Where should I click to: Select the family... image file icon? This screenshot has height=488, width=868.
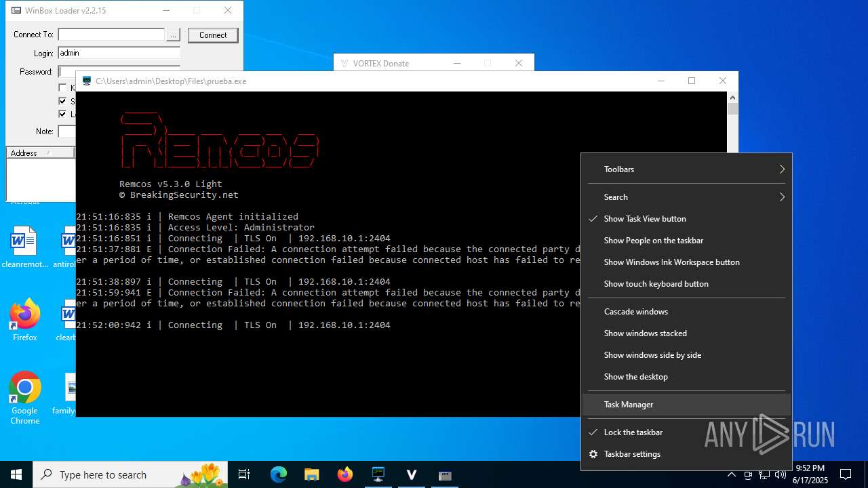point(66,394)
